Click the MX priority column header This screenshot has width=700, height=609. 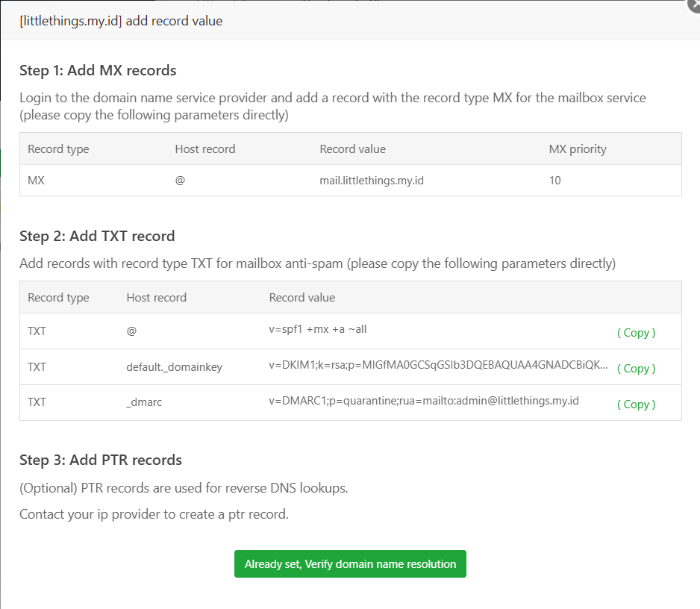578,149
